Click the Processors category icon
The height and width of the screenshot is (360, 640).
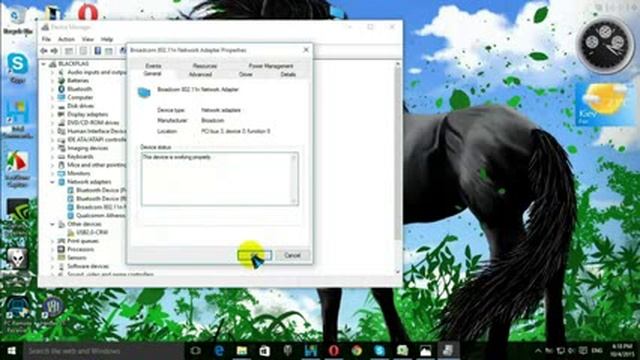point(61,249)
